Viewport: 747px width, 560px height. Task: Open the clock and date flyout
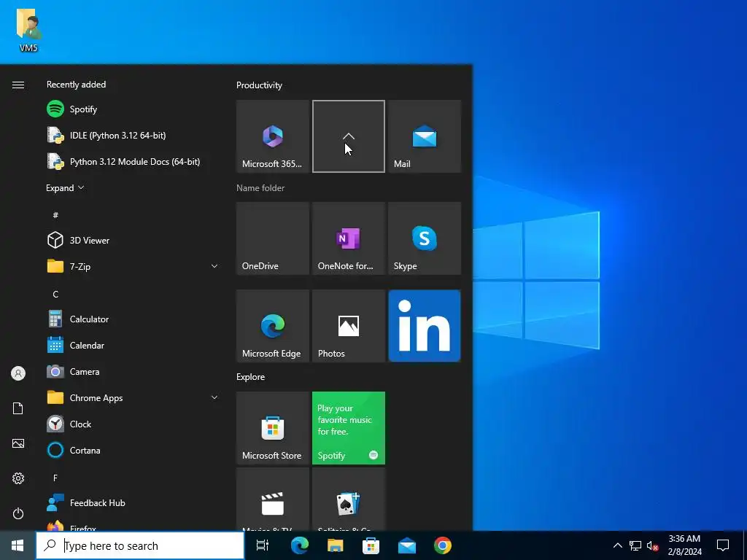[684, 545]
